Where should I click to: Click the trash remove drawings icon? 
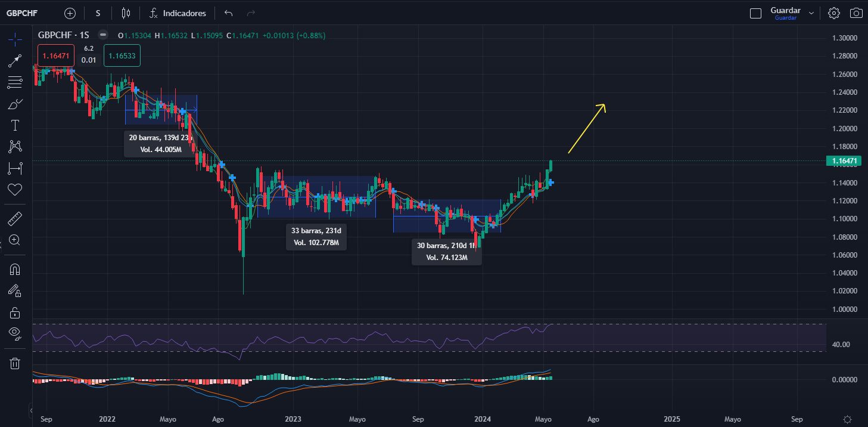click(x=15, y=363)
